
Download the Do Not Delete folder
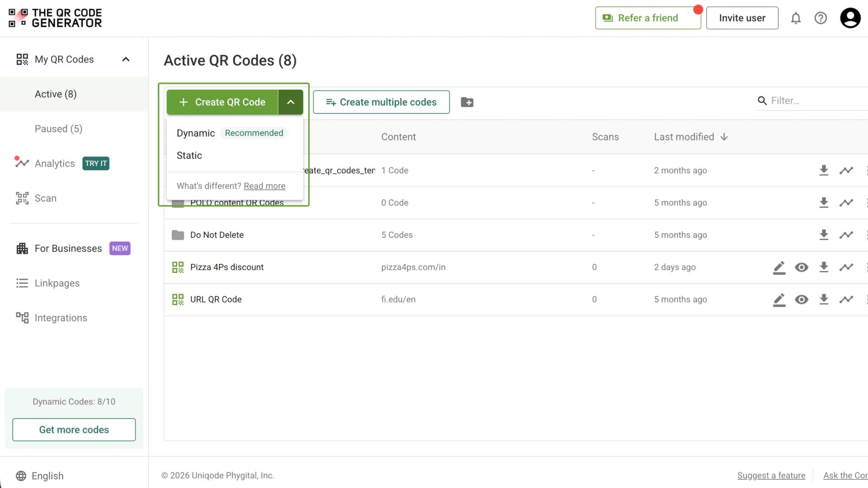pyautogui.click(x=824, y=235)
